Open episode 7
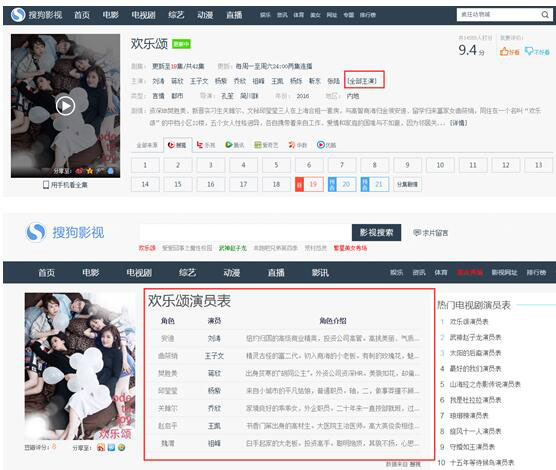Screen dimensions: 556x470 [x=342, y=165]
